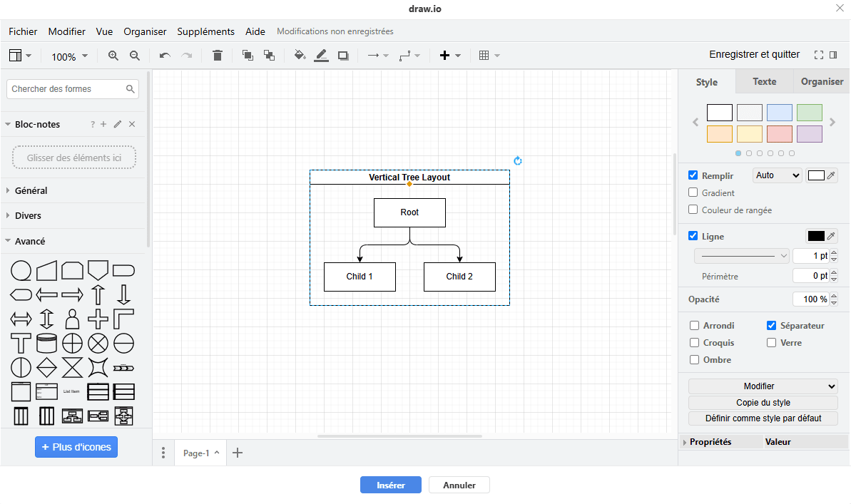Click the Plus d'icones button
Viewport: 851px width, 504px height.
click(76, 447)
